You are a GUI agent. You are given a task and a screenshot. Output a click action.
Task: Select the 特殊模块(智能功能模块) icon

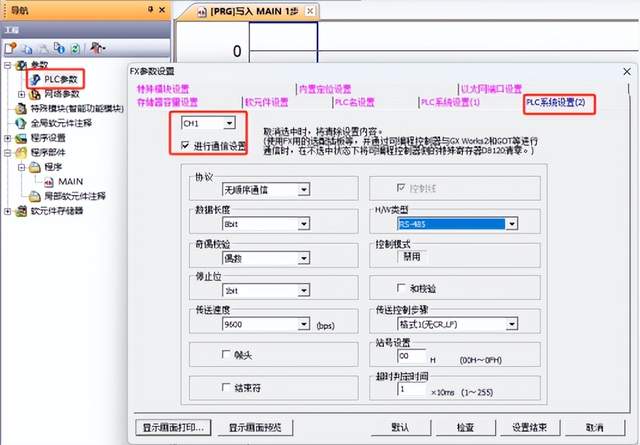[x=20, y=108]
